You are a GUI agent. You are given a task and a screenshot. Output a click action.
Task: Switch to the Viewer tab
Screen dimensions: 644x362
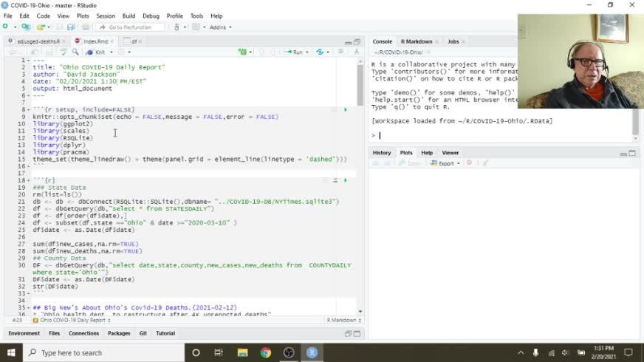click(x=451, y=152)
